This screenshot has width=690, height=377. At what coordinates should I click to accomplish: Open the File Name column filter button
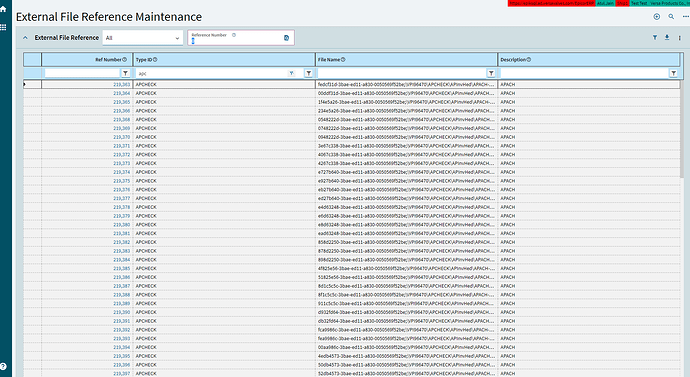pos(491,73)
